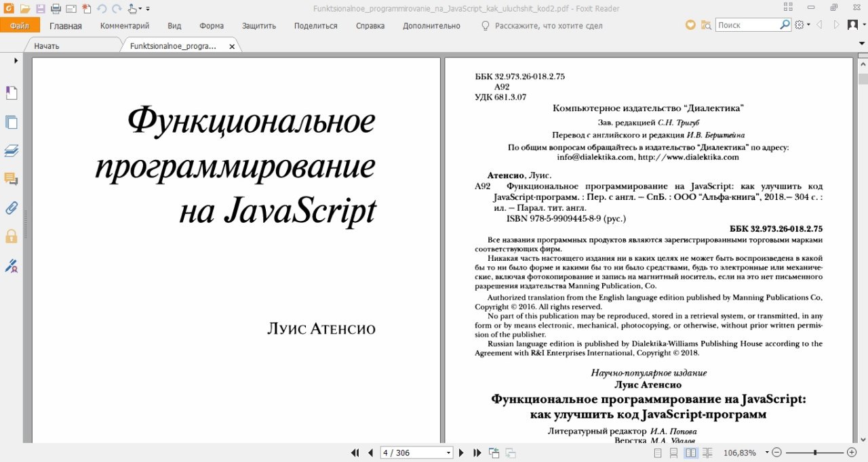Go to next search result arrow

[x=836, y=25]
